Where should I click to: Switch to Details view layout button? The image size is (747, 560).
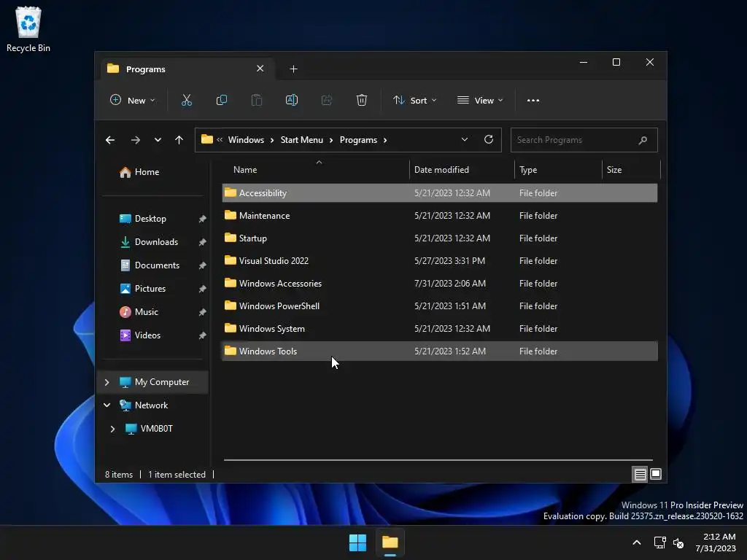coord(640,474)
